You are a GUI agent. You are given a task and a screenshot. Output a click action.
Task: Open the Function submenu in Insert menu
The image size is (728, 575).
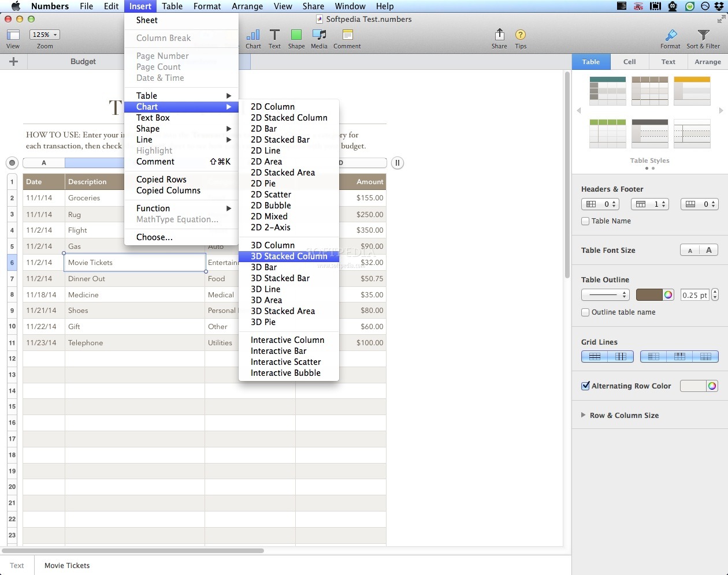(181, 208)
